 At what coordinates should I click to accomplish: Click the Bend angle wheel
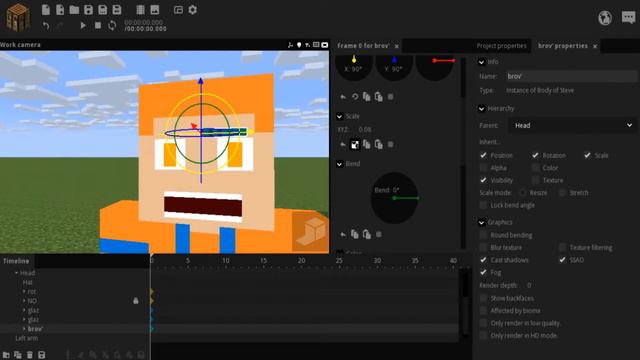[394, 198]
